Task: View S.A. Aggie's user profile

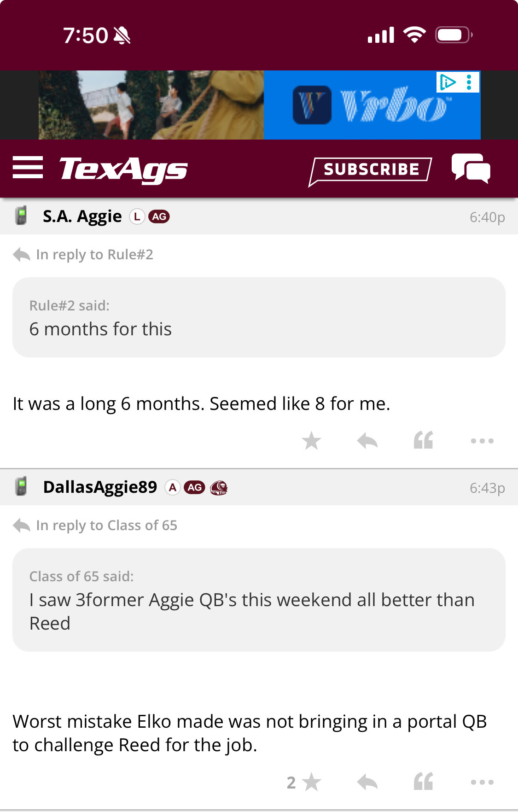Action: (82, 216)
